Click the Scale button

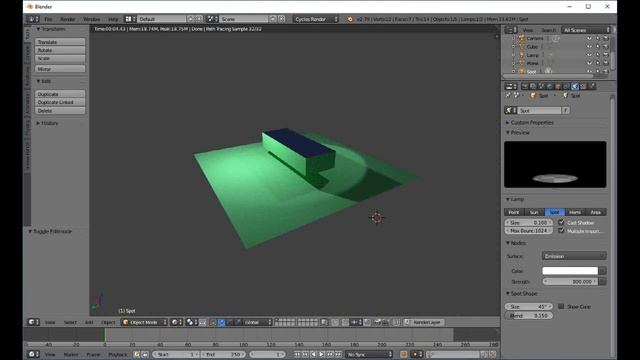point(60,58)
